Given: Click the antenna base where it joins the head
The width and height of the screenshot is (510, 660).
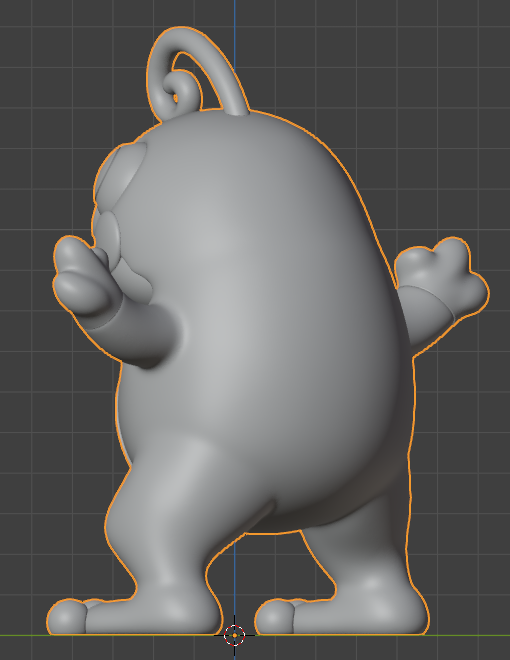Looking at the screenshot, I should click(236, 111).
